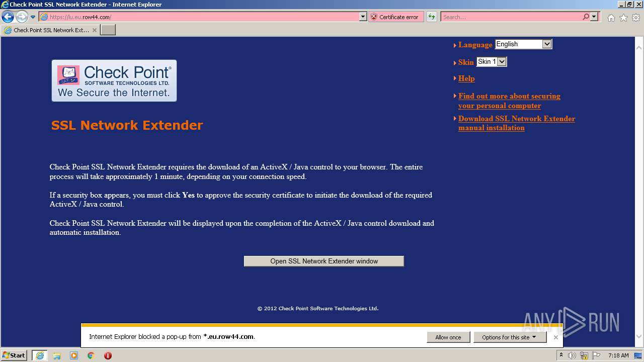The height and width of the screenshot is (362, 644).
Task: Click the clock showing 7:18 AM
Action: [618, 355]
